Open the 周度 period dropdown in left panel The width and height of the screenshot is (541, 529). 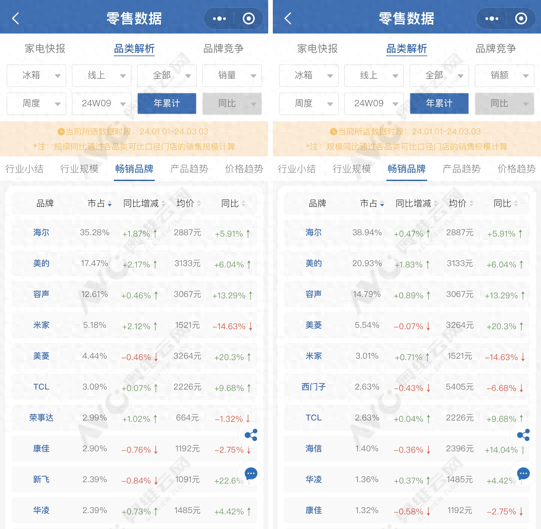[x=36, y=104]
